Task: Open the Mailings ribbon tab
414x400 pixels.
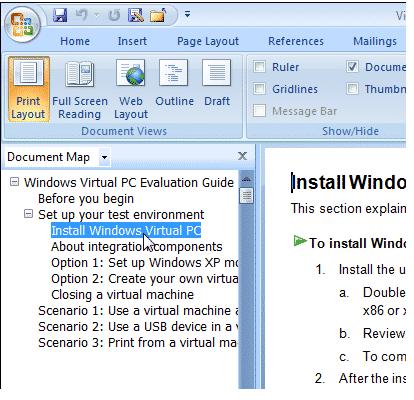Action: (x=375, y=41)
